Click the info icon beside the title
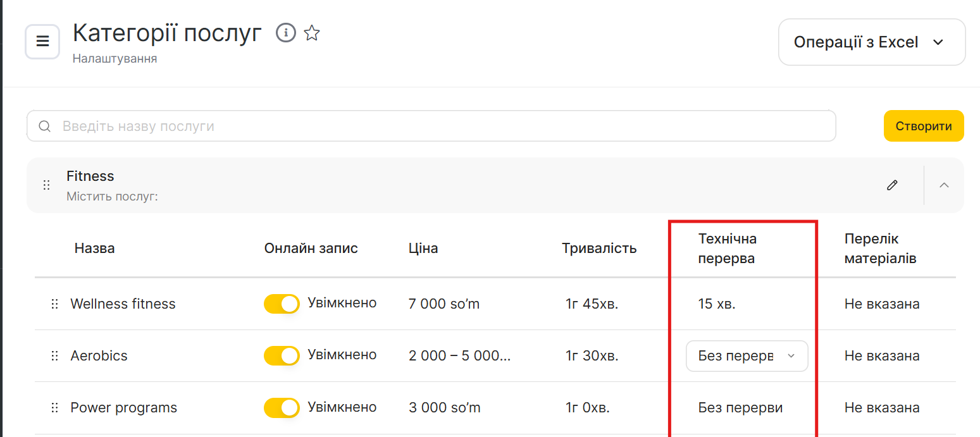980x437 pixels. (286, 33)
